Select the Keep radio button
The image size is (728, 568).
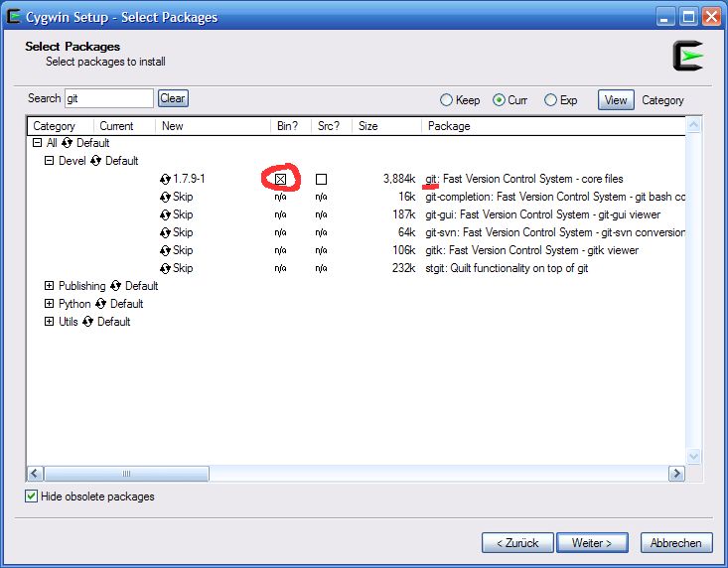pos(446,100)
